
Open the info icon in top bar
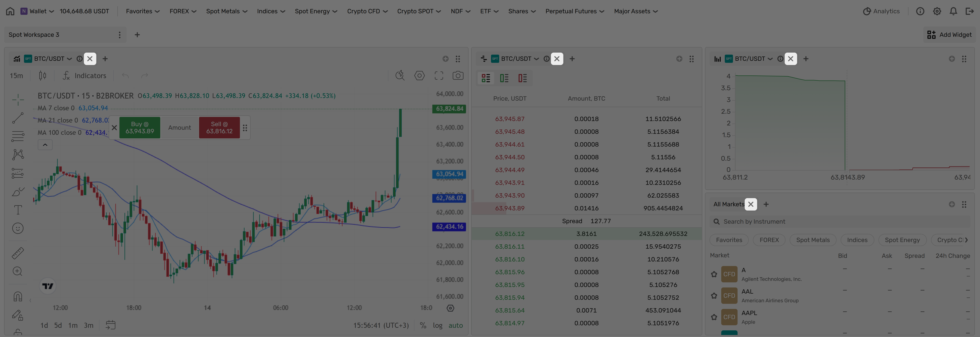920,11
